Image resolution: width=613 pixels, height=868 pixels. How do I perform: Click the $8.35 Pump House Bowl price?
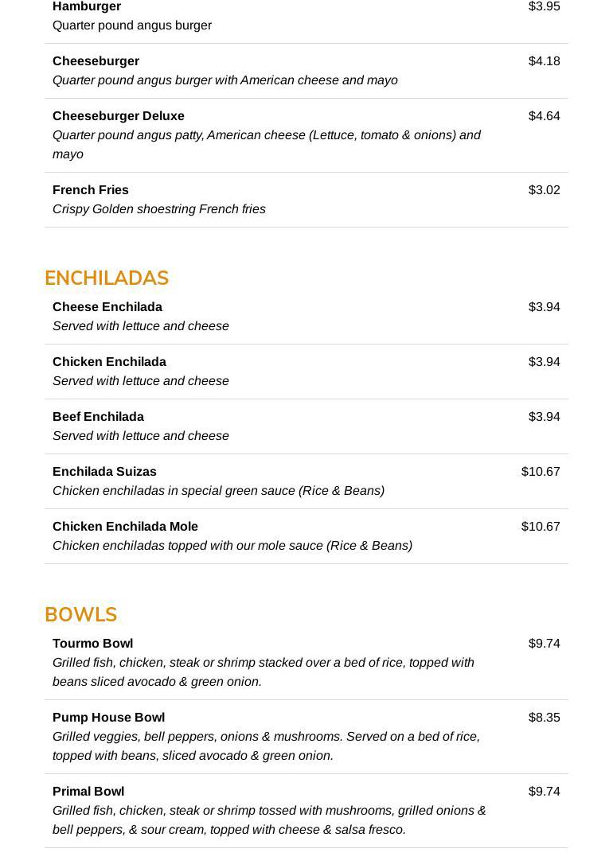[x=544, y=718]
